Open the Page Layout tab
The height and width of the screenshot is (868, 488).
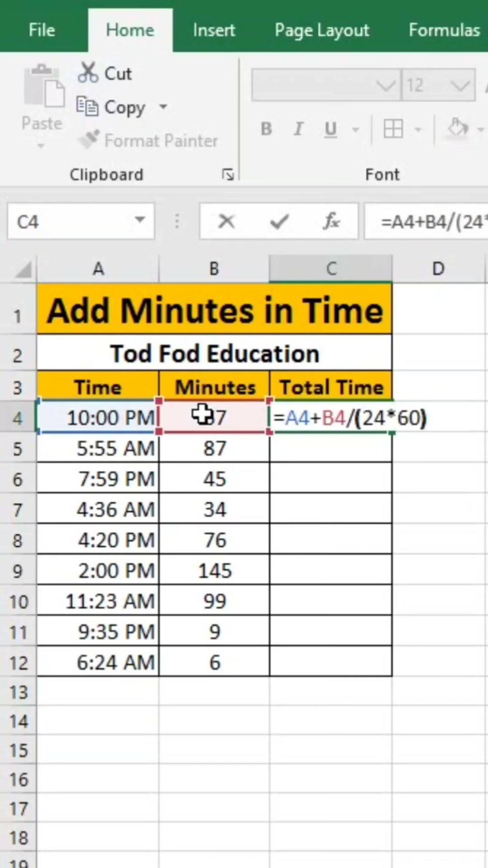pyautogui.click(x=322, y=30)
